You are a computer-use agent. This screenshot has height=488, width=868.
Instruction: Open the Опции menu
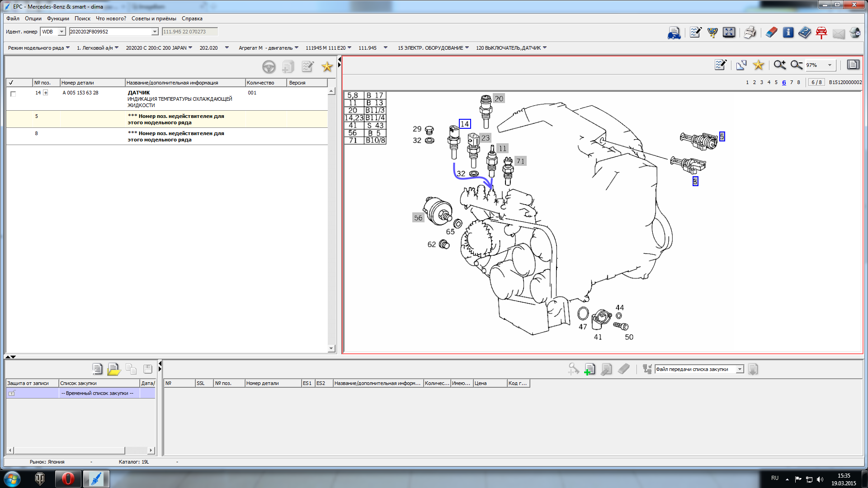click(33, 19)
